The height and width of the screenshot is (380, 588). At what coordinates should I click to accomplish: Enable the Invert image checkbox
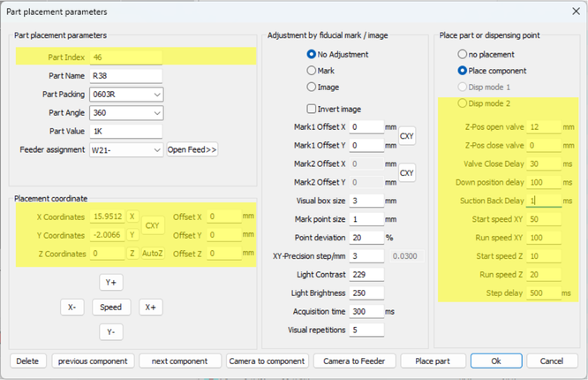311,109
